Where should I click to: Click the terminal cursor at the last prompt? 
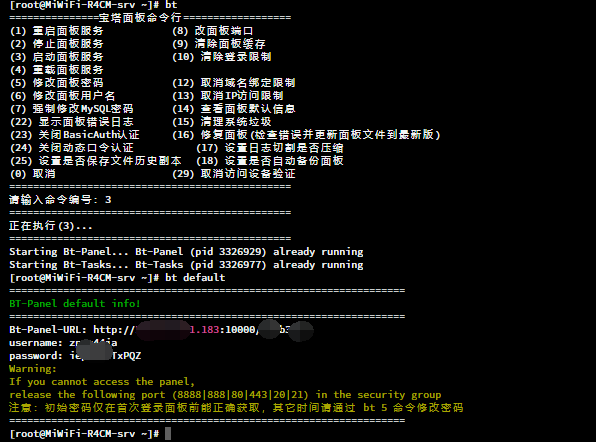pyautogui.click(x=168, y=434)
